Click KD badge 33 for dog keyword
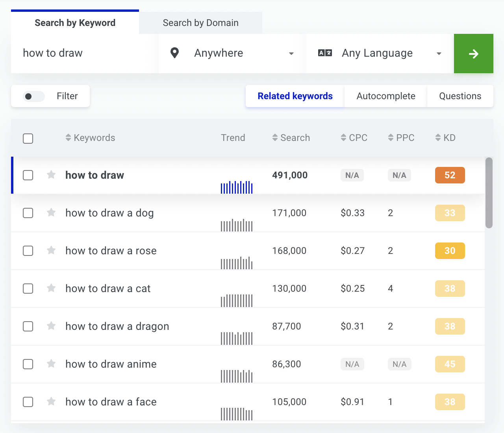Image resolution: width=504 pixels, height=433 pixels. (450, 213)
